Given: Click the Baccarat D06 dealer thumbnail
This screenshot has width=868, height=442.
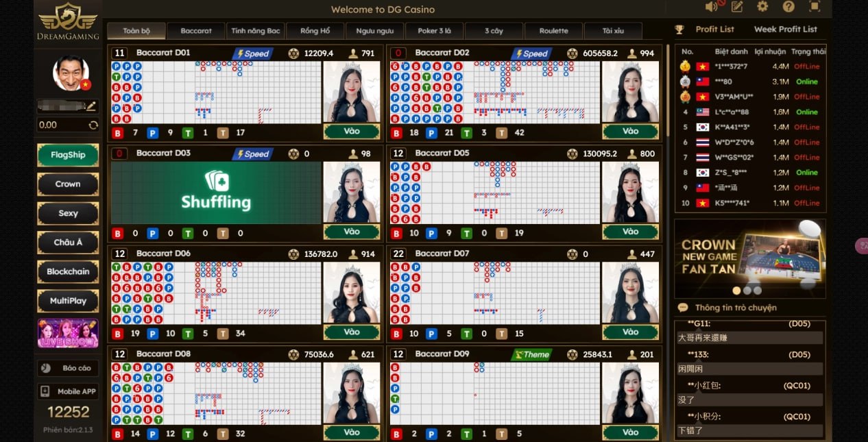Looking at the screenshot, I should pos(352,293).
